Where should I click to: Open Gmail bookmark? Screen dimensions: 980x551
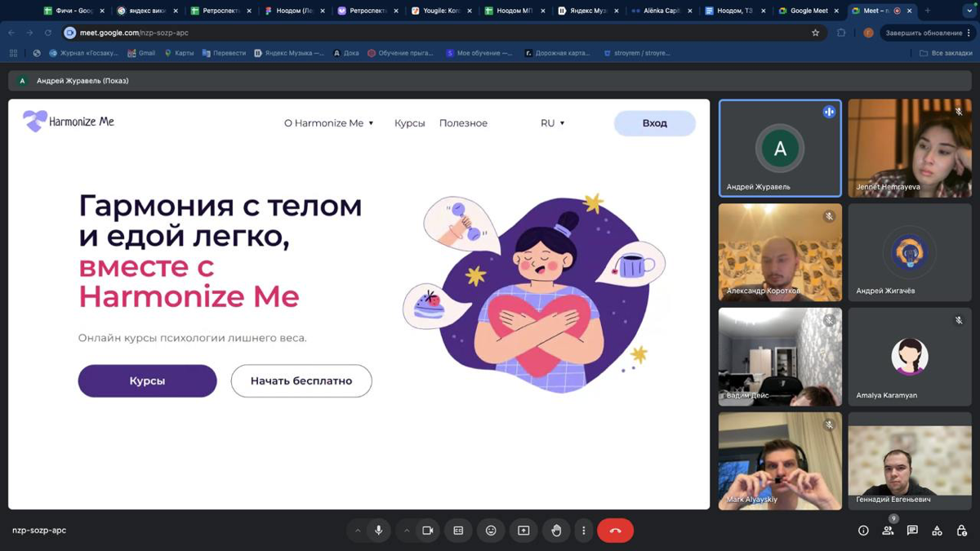click(141, 53)
